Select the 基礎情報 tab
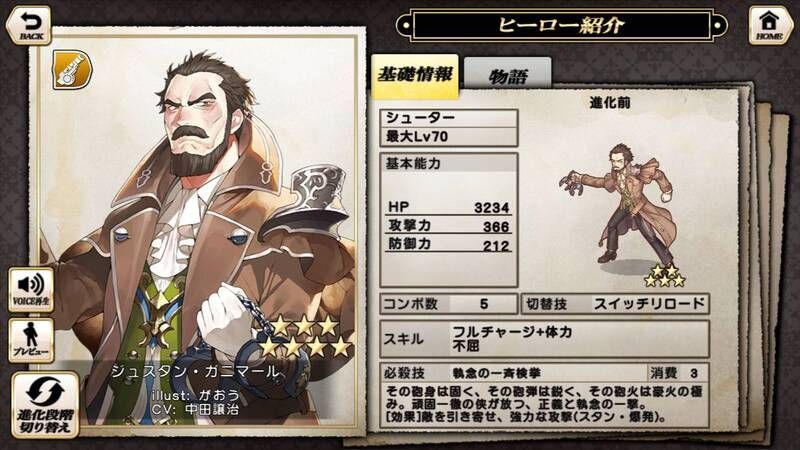The width and height of the screenshot is (800, 450). (415, 76)
